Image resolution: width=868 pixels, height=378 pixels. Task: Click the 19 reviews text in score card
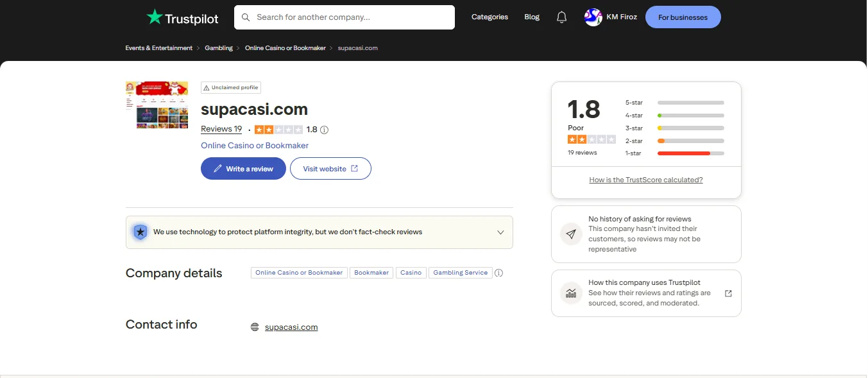point(583,153)
